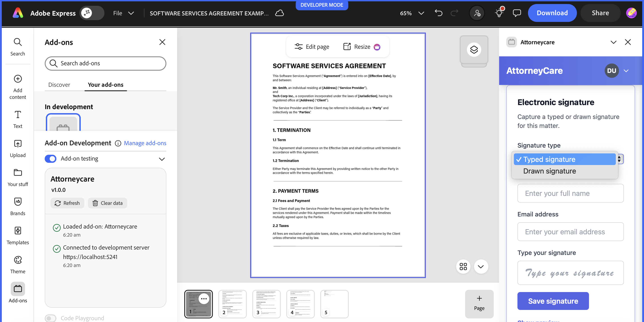Click the invite collaborator person icon
The width and height of the screenshot is (644, 322).
pyautogui.click(x=477, y=13)
